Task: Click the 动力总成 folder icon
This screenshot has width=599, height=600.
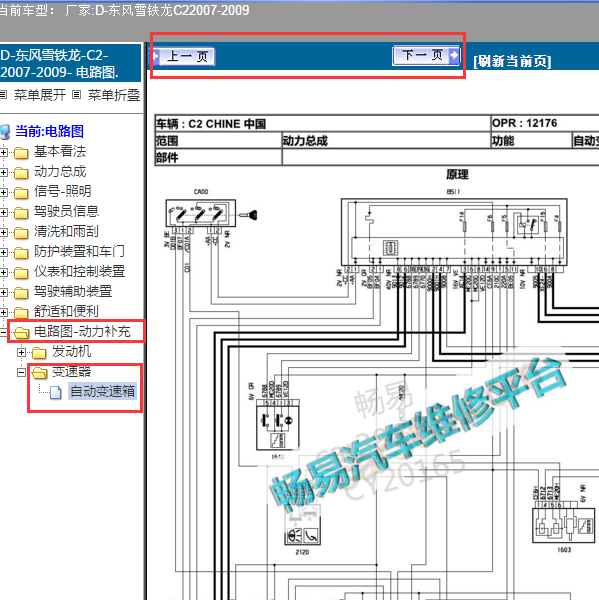Action: 21,173
